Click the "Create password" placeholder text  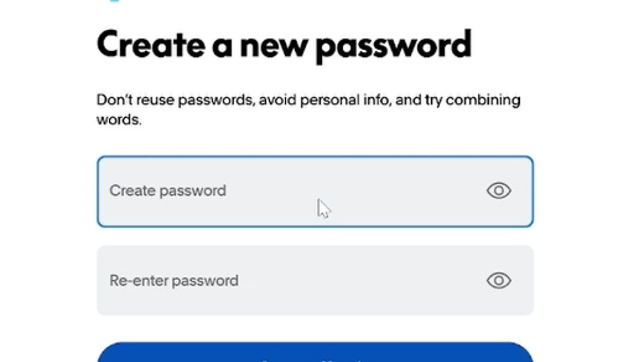[x=168, y=191]
